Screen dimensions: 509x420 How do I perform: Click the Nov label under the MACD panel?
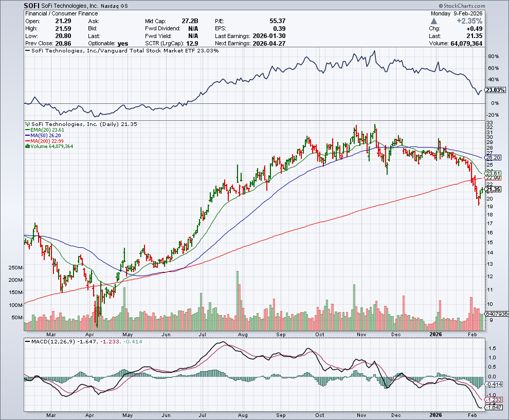[x=361, y=415]
